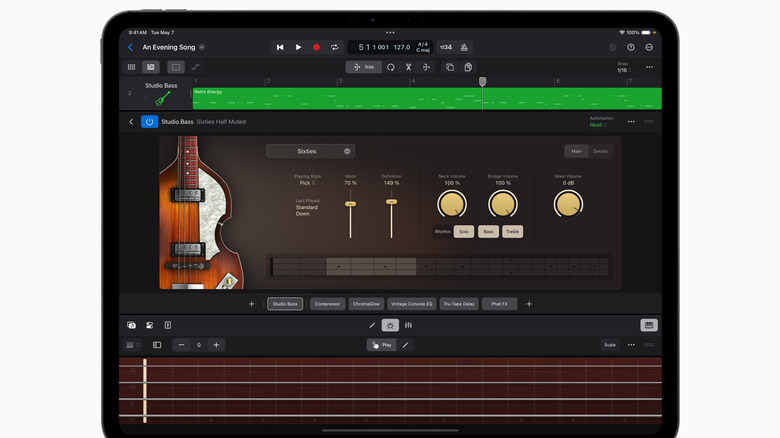Show the on-screen keyboard icon
This screenshot has height=438, width=780.
point(649,325)
